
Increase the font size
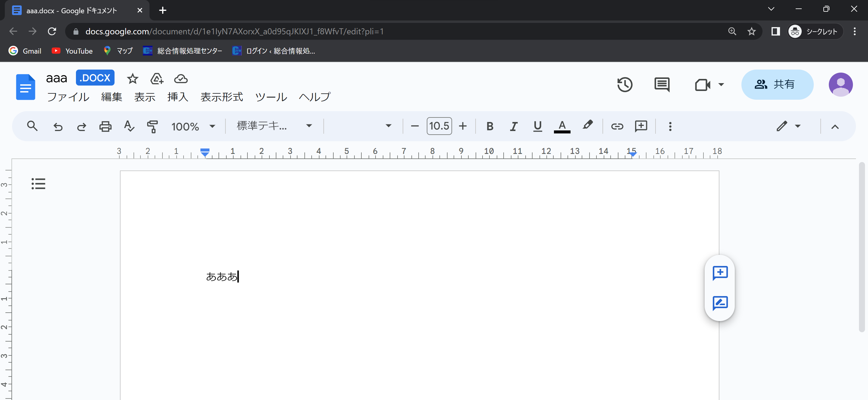(x=463, y=126)
